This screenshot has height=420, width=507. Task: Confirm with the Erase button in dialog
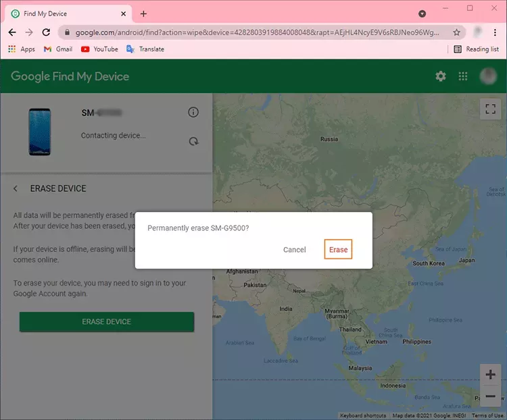click(338, 249)
